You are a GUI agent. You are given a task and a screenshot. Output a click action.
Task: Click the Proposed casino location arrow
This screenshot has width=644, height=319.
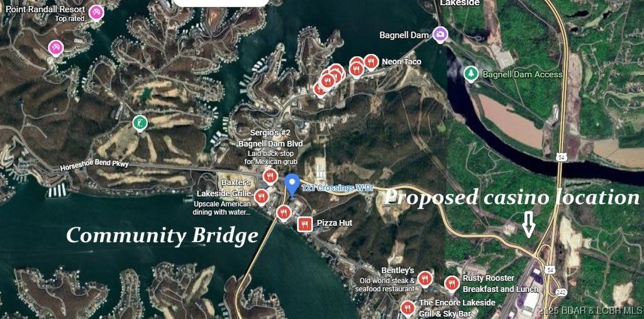[528, 225]
